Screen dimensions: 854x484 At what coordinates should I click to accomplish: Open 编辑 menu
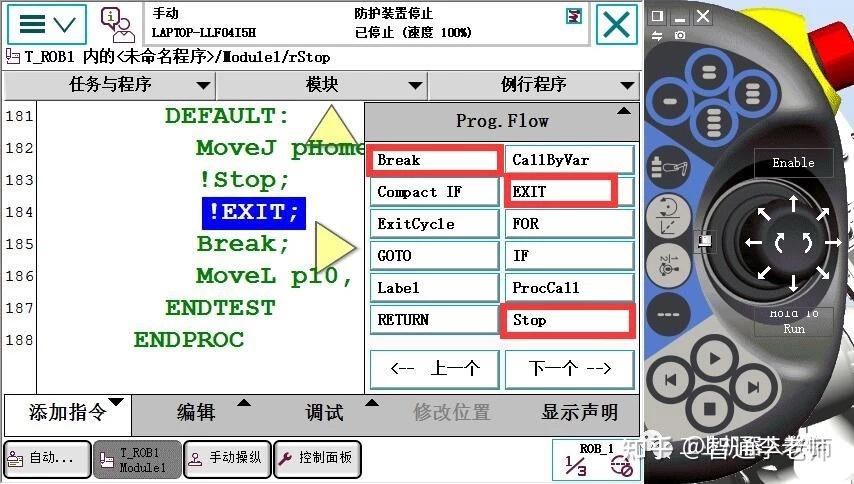coord(196,413)
